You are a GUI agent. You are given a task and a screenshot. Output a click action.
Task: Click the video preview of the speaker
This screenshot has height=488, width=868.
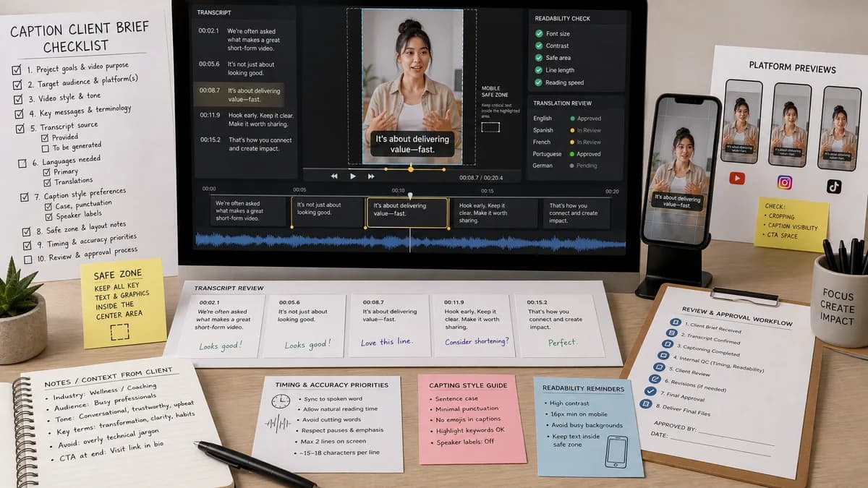coord(412,87)
